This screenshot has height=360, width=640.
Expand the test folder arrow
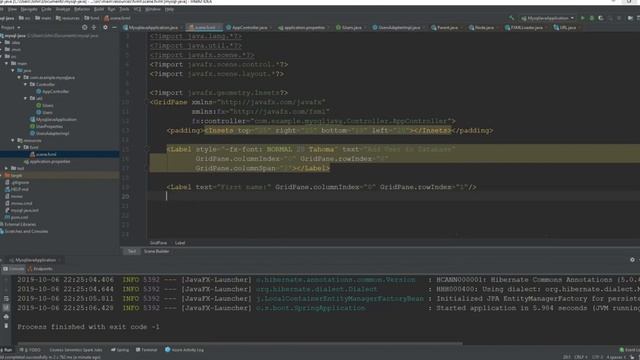pyautogui.click(x=7, y=168)
